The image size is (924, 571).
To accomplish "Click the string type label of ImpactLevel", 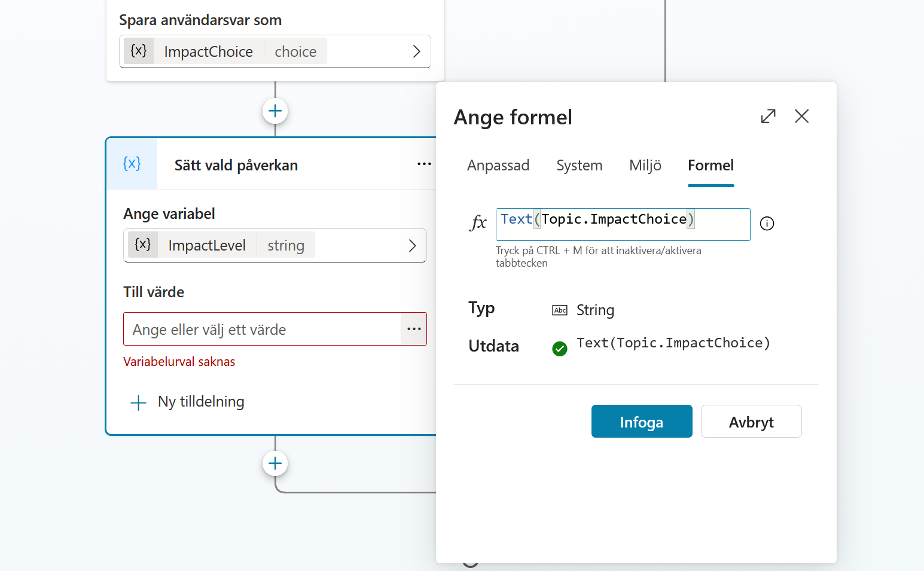I will pos(286,245).
